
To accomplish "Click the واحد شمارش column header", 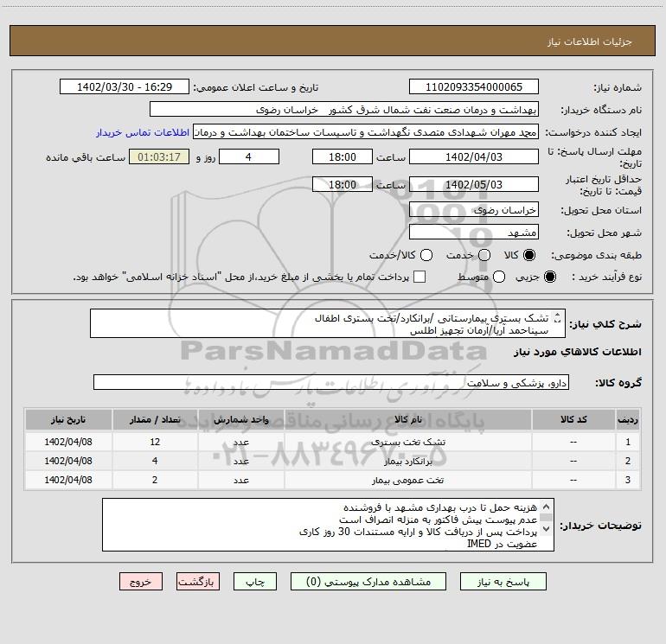I will pos(240,419).
